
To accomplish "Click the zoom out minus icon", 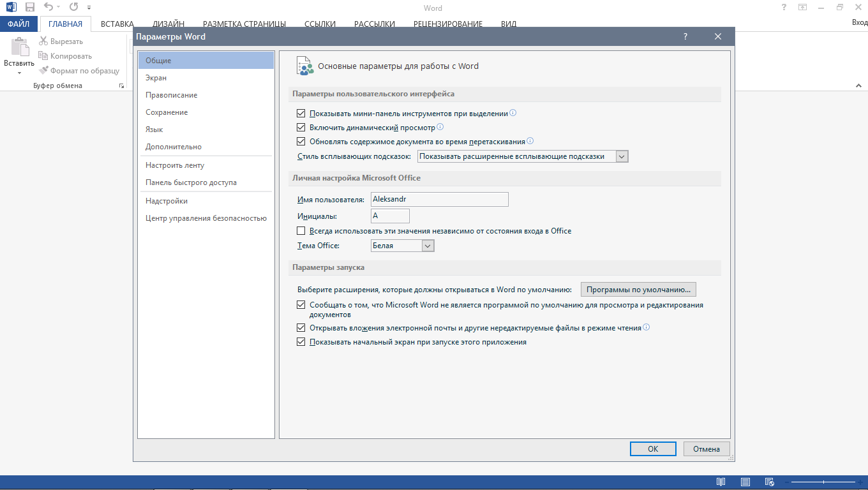I will tap(787, 482).
